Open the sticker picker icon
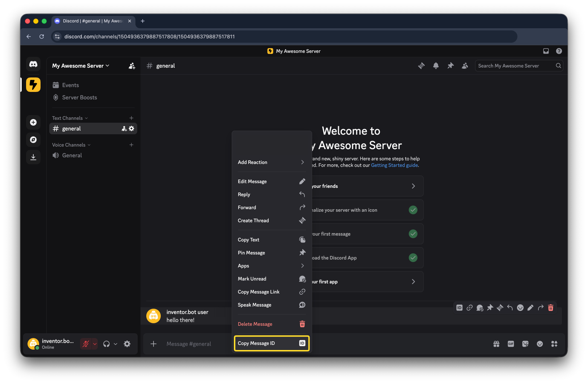 pos(525,344)
